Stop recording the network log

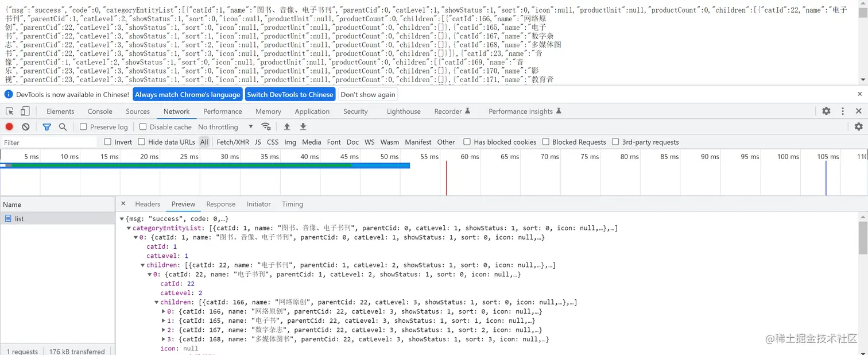[x=9, y=127]
